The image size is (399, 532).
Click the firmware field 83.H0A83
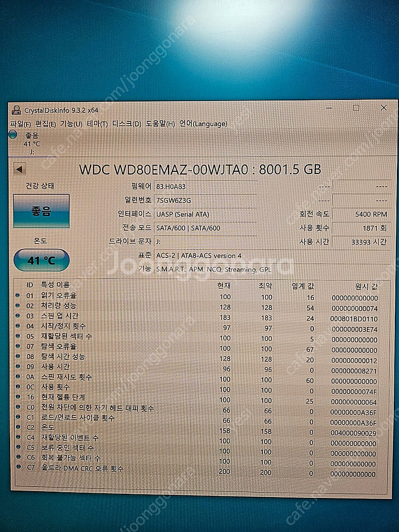(205, 186)
